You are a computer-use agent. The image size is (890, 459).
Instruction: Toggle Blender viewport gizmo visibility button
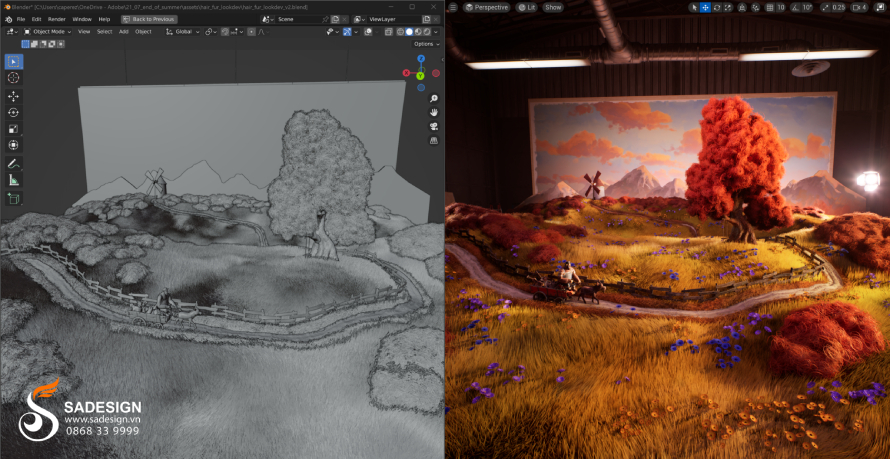click(347, 32)
